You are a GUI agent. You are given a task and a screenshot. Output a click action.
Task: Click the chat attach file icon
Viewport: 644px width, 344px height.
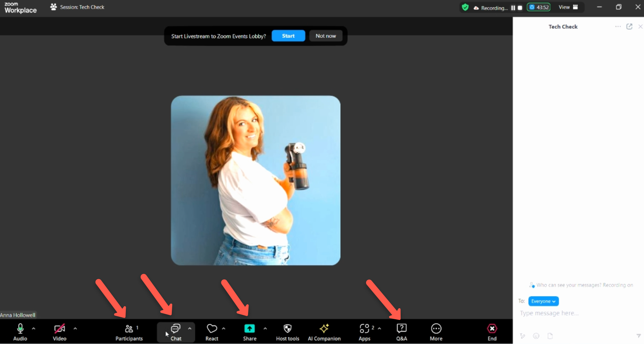(x=550, y=336)
